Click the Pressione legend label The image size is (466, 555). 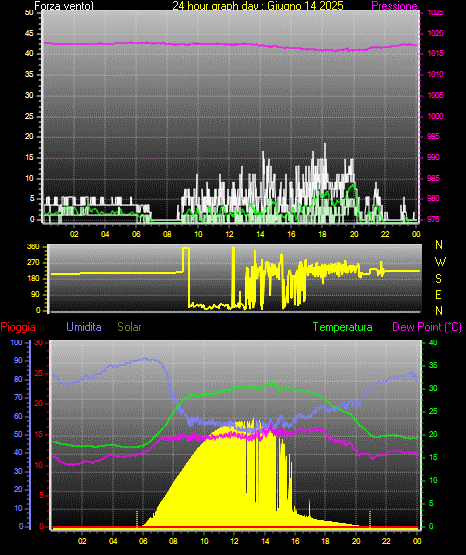click(394, 6)
